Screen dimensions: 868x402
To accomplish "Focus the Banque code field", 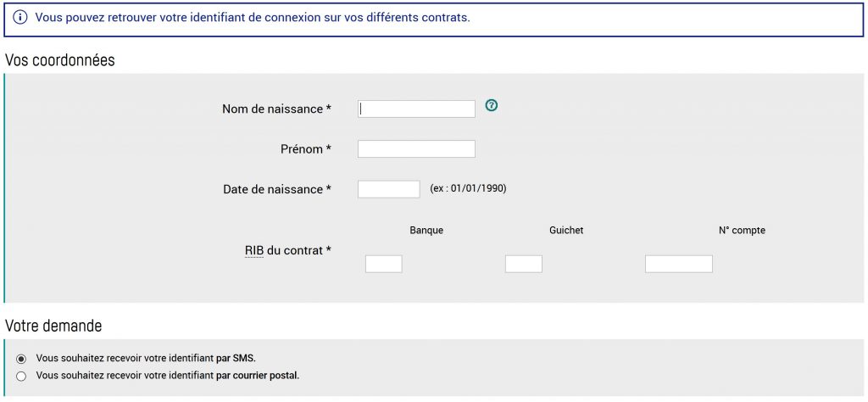I will 383,265.
